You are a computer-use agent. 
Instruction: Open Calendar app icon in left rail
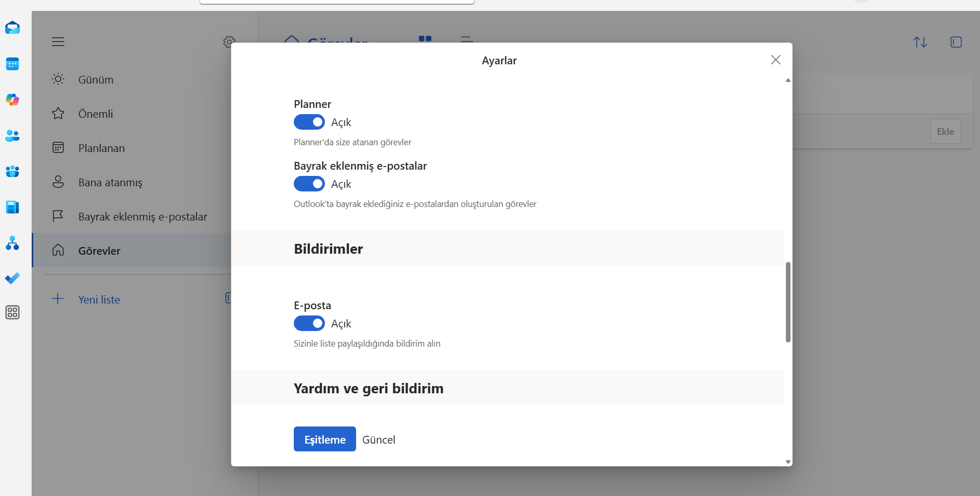pyautogui.click(x=12, y=64)
